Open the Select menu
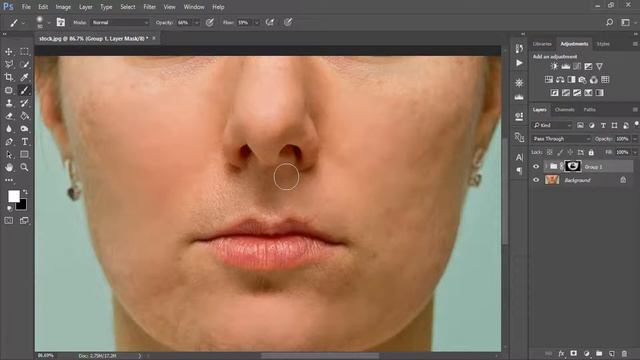Viewport: 640px width, 360px height. [x=127, y=7]
